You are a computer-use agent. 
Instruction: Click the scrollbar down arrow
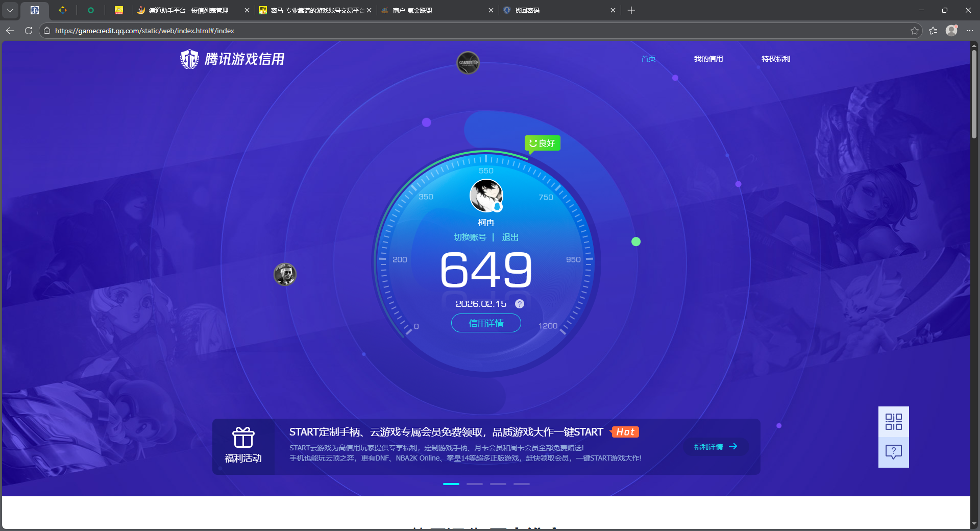pos(974,524)
